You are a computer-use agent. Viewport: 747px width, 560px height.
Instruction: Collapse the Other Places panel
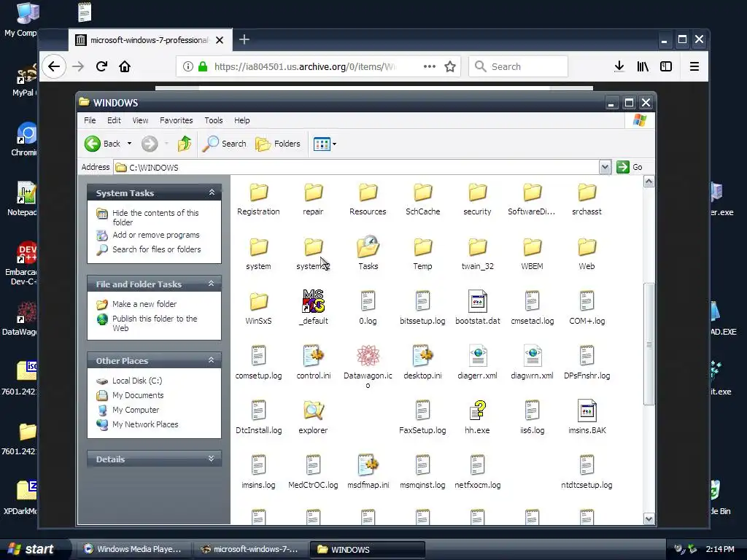211,360
